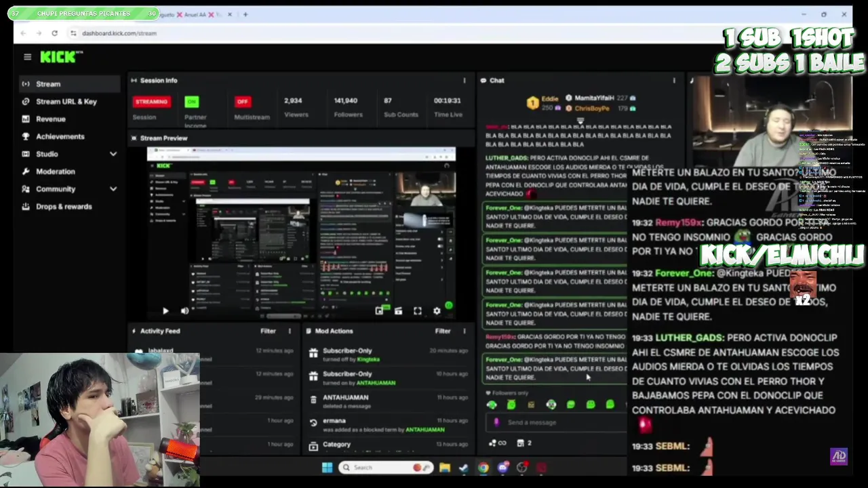The image size is (868, 488).
Task: Open Mod Actions Filter
Action: (443, 331)
